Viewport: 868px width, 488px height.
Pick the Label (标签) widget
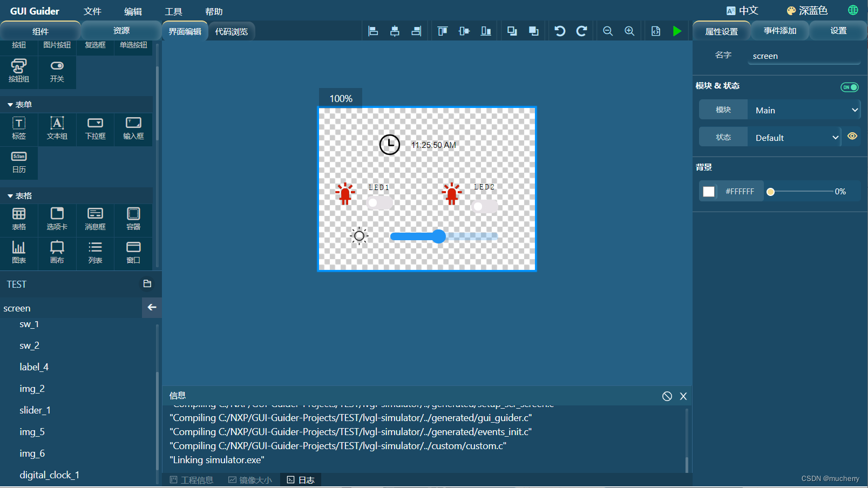coord(19,128)
